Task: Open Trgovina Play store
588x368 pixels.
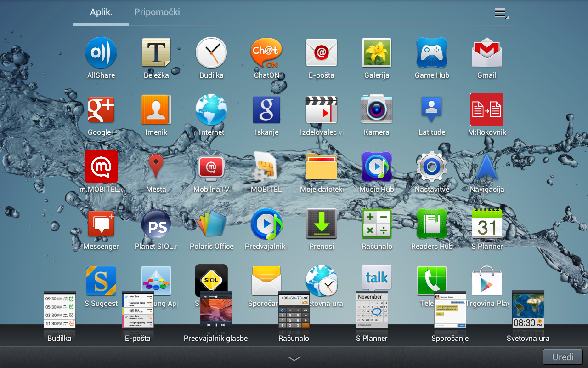Action: pyautogui.click(x=487, y=281)
